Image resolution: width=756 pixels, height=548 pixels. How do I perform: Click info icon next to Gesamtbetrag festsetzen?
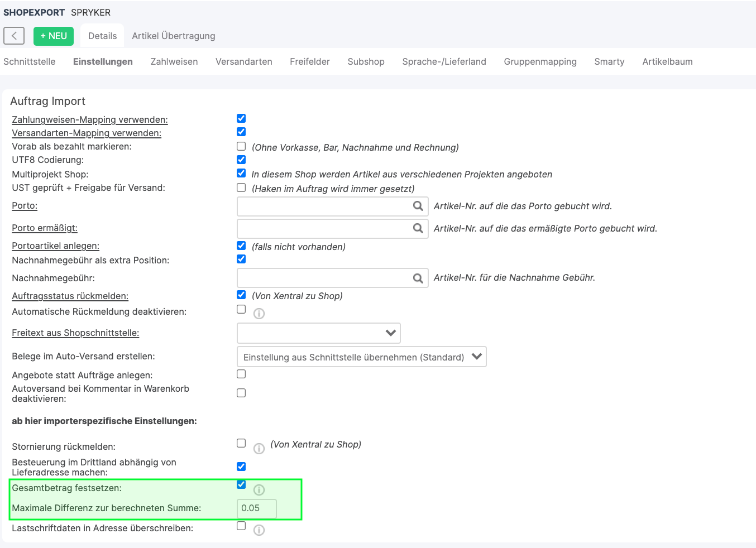pos(259,490)
